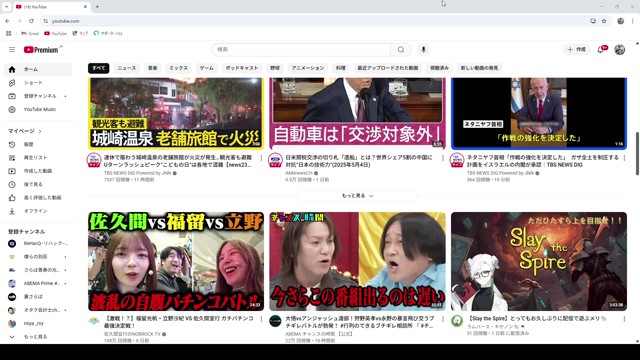Go to ホーム in the sidebar

point(38,69)
